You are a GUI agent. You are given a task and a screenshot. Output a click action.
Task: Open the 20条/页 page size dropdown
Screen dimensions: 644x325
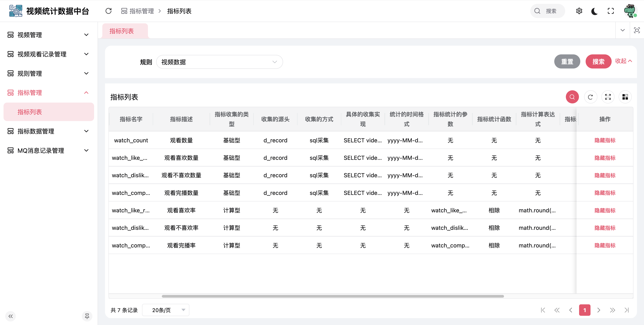click(x=166, y=310)
